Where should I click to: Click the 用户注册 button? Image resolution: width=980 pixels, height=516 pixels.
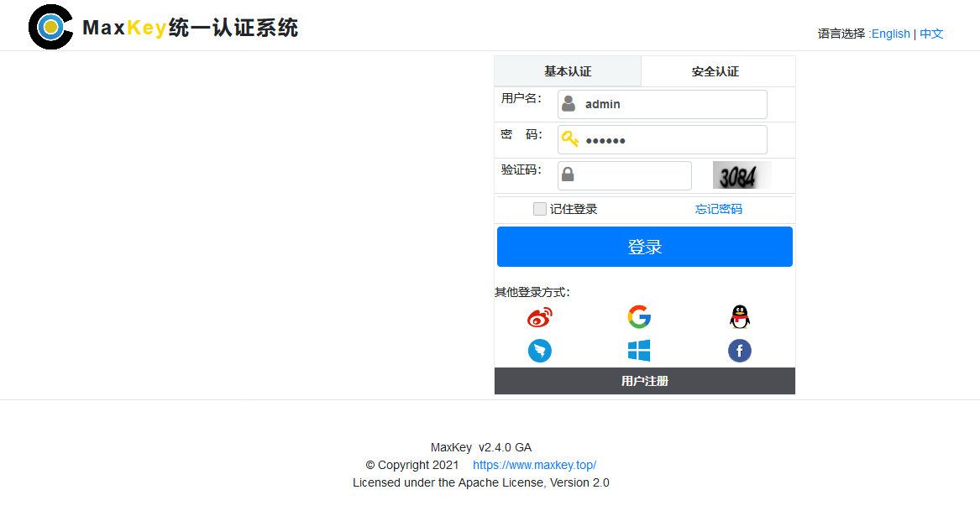pyautogui.click(x=645, y=381)
